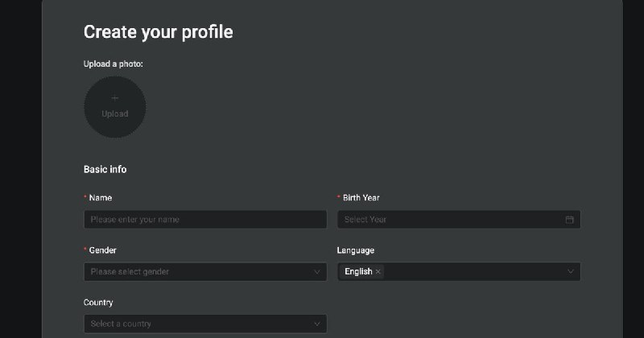
Task: Click the plus icon in Upload circle
Action: [x=115, y=98]
